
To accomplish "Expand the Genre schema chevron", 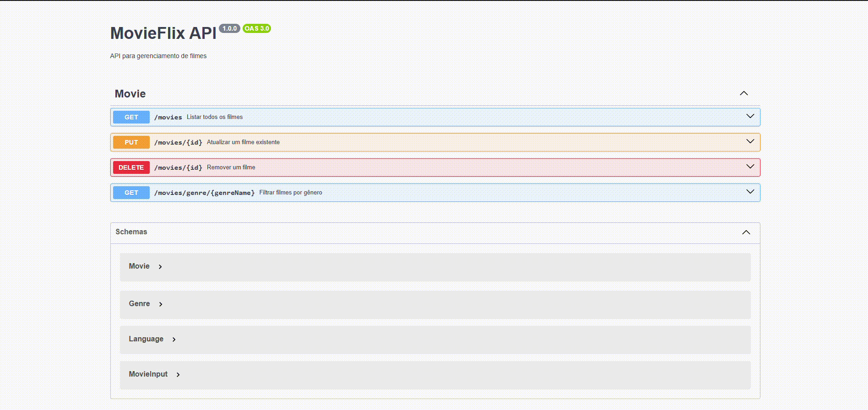I will 161,304.
